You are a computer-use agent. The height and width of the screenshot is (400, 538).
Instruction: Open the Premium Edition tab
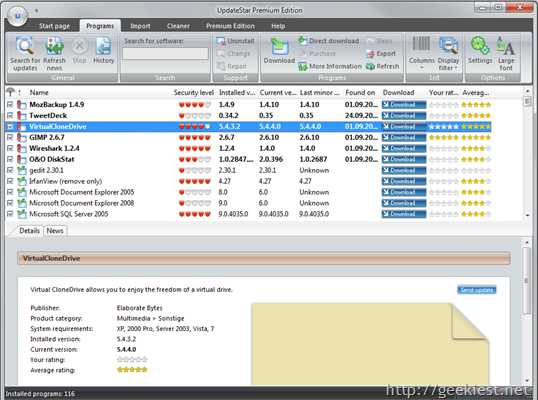tap(230, 26)
